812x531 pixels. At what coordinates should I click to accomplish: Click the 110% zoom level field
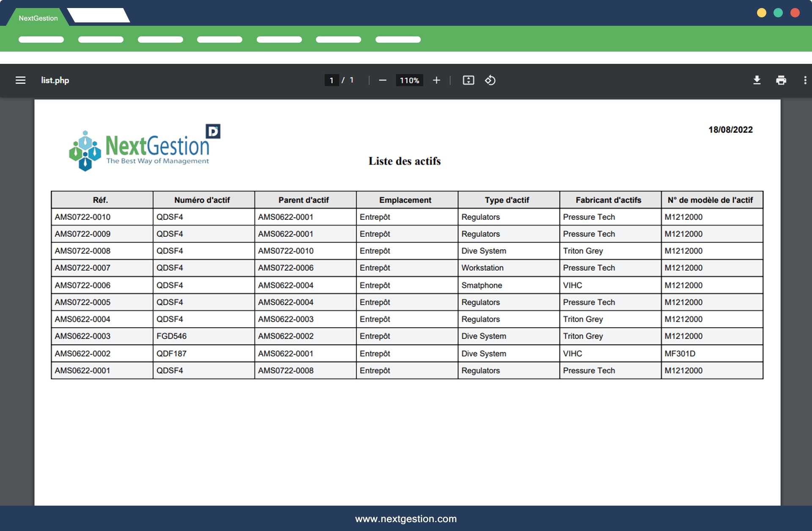pyautogui.click(x=409, y=80)
